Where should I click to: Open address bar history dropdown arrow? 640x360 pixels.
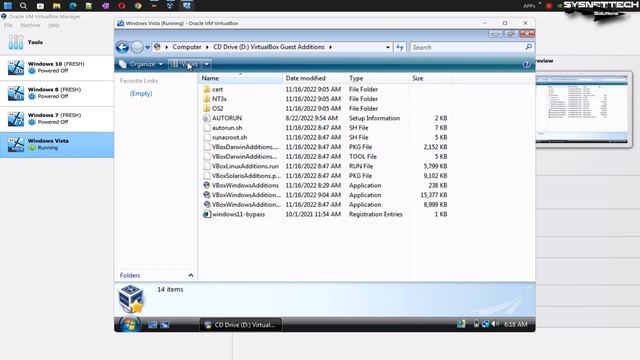(x=388, y=47)
